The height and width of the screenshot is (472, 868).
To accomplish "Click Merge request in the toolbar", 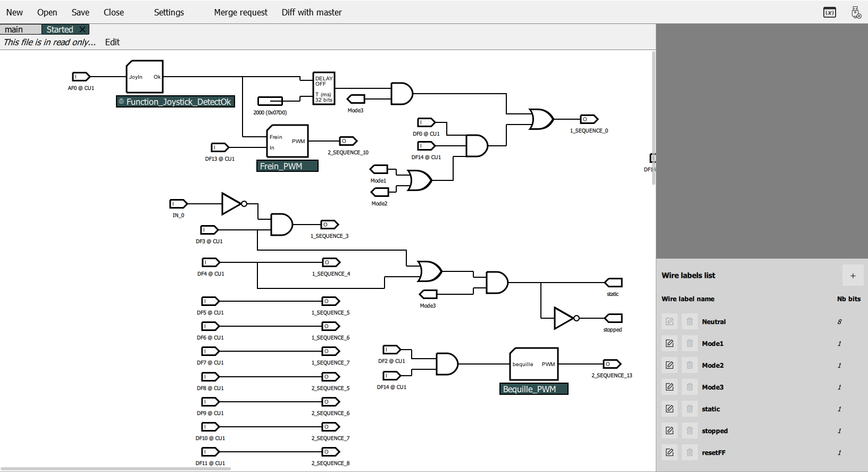I will coord(240,12).
